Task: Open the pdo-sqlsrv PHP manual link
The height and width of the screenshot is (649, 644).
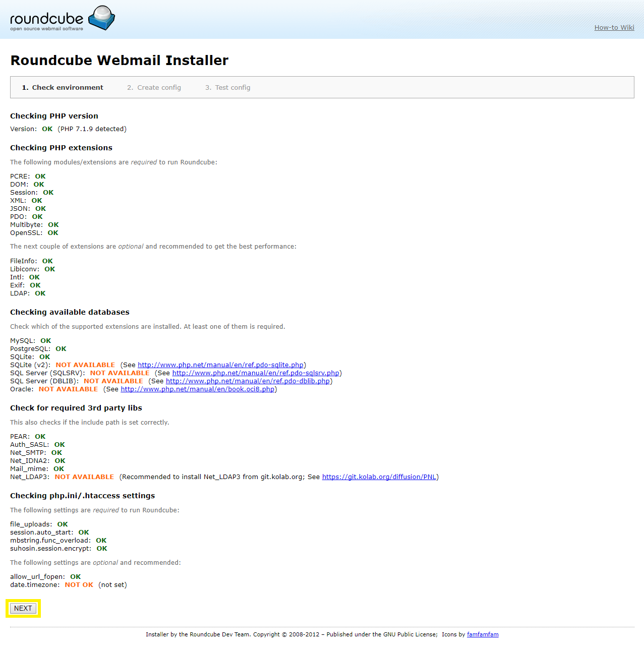Action: 256,373
